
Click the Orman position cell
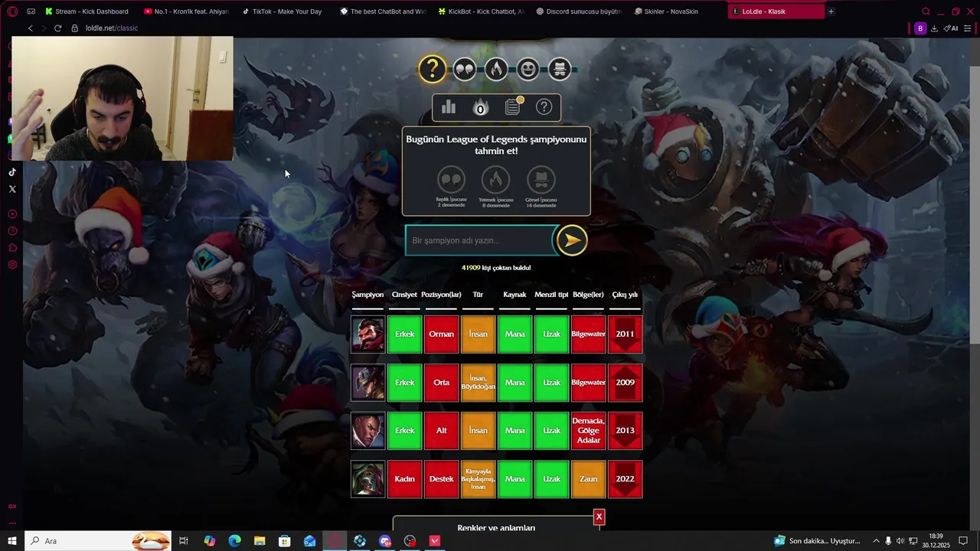441,334
